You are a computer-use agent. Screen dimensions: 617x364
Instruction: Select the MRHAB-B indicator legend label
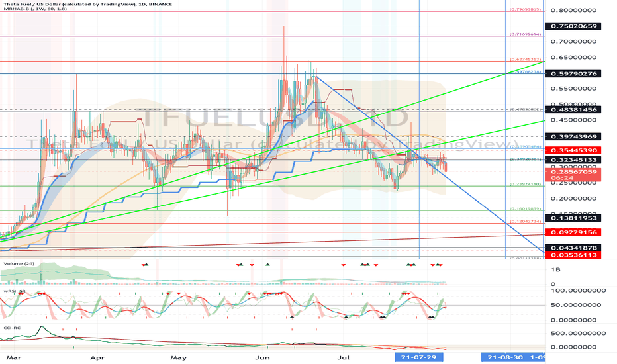click(x=34, y=9)
